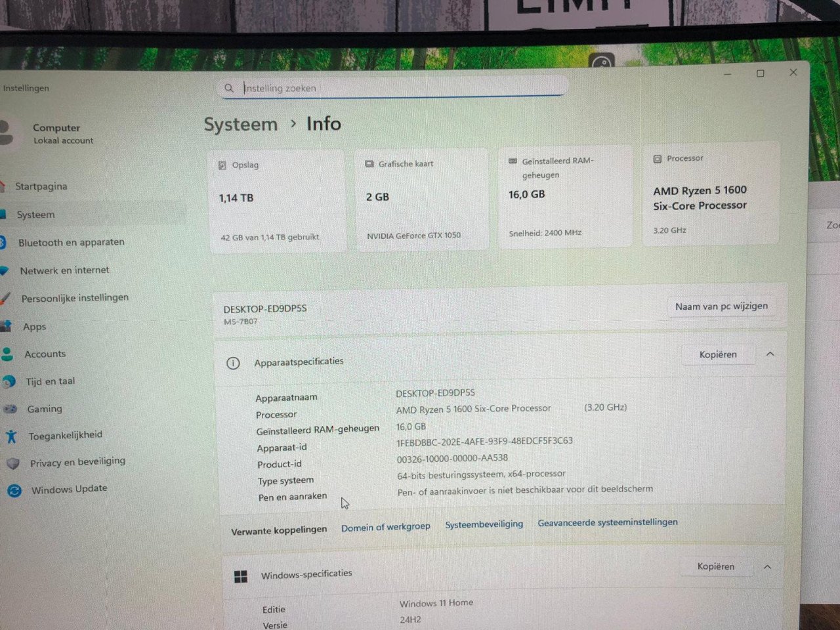Click the Grafische kaart card icon
Image resolution: width=840 pixels, height=630 pixels.
tap(369, 163)
